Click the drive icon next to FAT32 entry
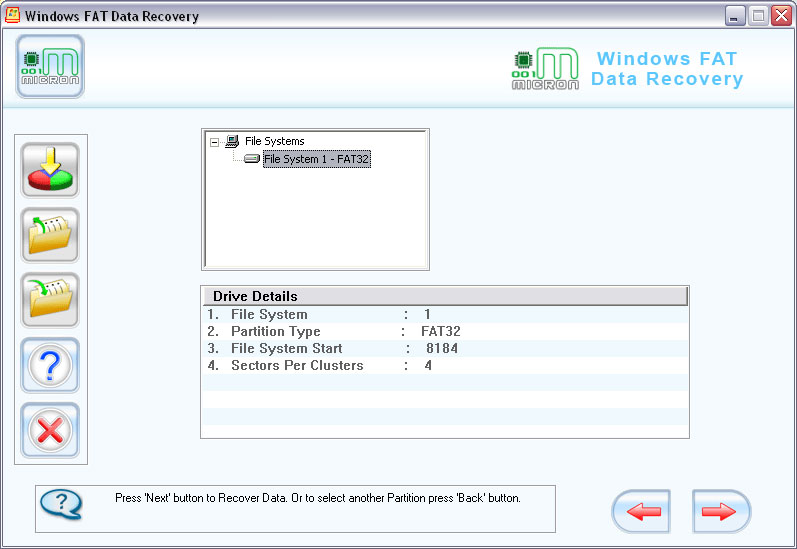Screen dimensions: 797x549 (x=252, y=159)
